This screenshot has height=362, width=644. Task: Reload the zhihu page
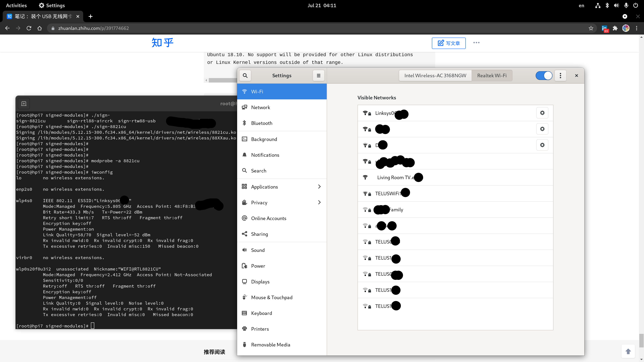coord(29,28)
